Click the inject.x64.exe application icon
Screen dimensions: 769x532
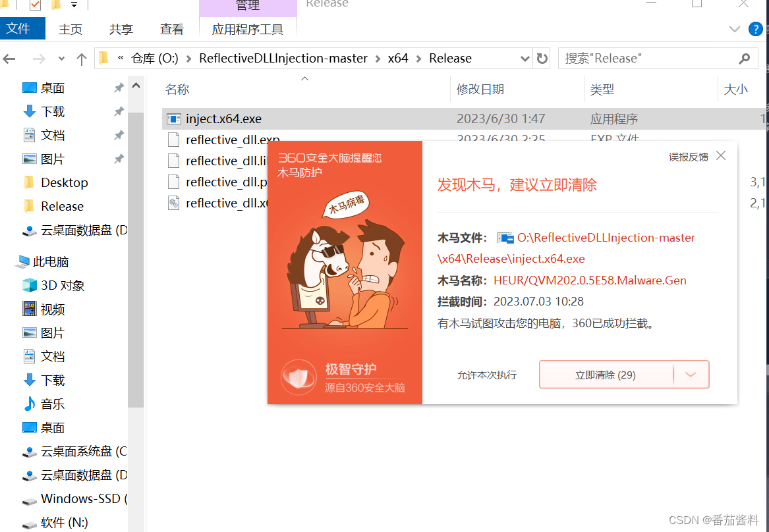click(173, 119)
